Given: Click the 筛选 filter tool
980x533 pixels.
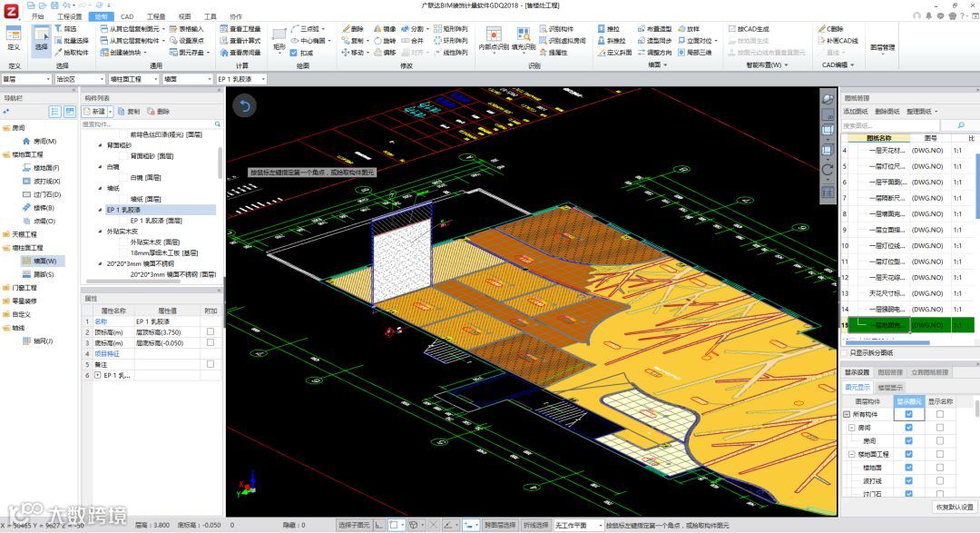Looking at the screenshot, I should (65, 29).
